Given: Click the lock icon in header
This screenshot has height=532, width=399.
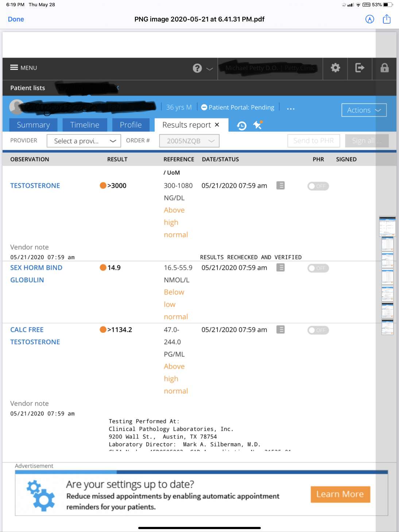Looking at the screenshot, I should 384,68.
